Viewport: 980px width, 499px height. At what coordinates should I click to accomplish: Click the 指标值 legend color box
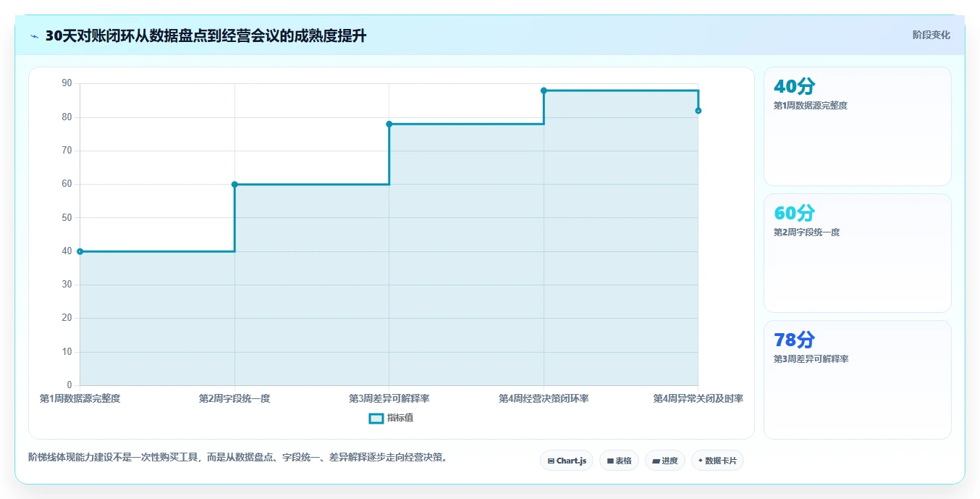(x=376, y=418)
